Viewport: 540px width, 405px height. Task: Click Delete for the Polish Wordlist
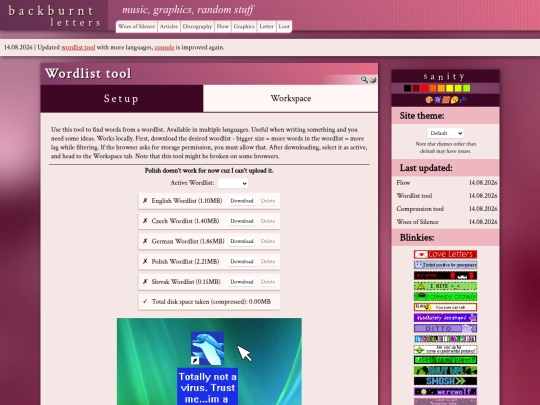268,261
